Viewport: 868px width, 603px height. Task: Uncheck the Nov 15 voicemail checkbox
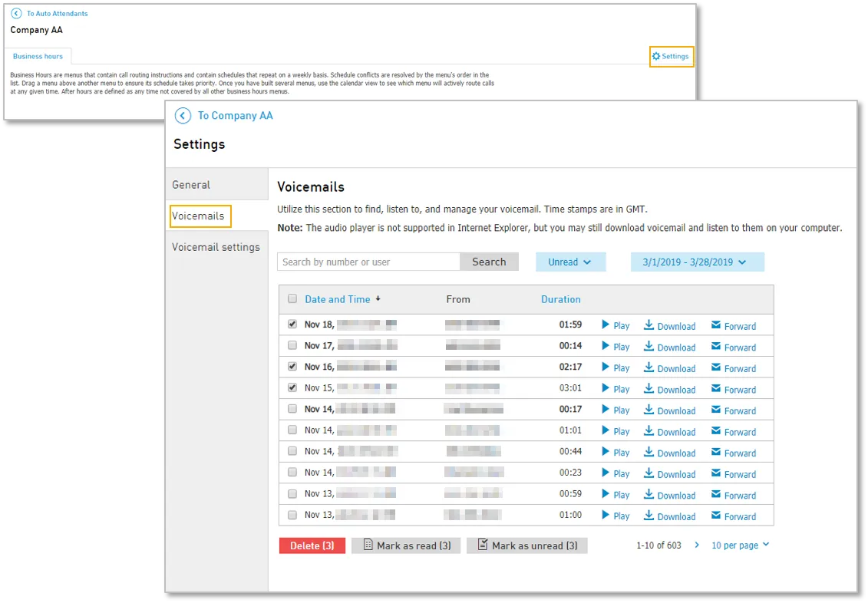[x=292, y=387]
